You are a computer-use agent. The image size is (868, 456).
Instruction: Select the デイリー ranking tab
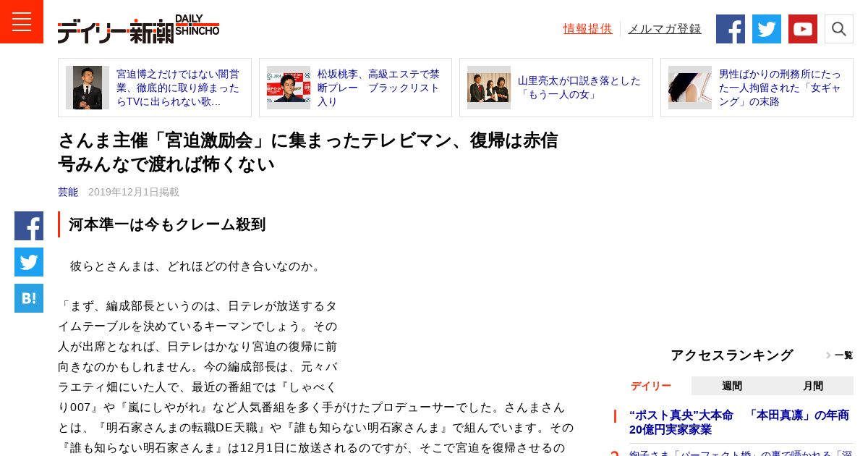[651, 386]
